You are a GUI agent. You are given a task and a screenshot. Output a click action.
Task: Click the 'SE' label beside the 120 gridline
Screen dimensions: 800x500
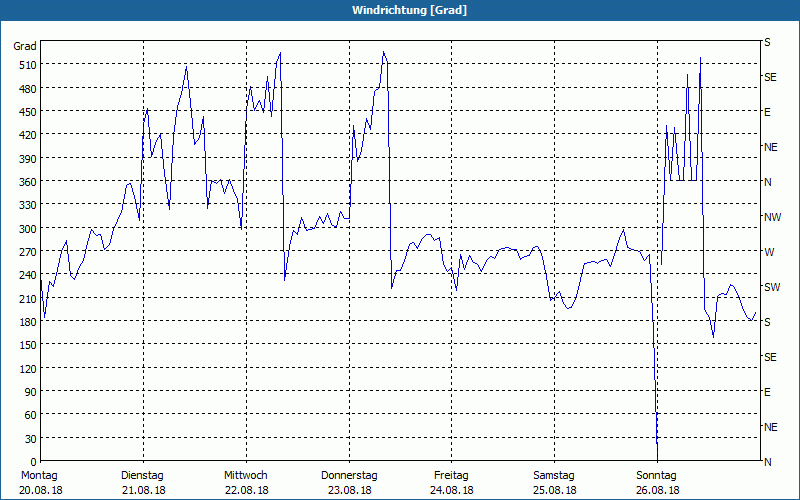coord(770,357)
